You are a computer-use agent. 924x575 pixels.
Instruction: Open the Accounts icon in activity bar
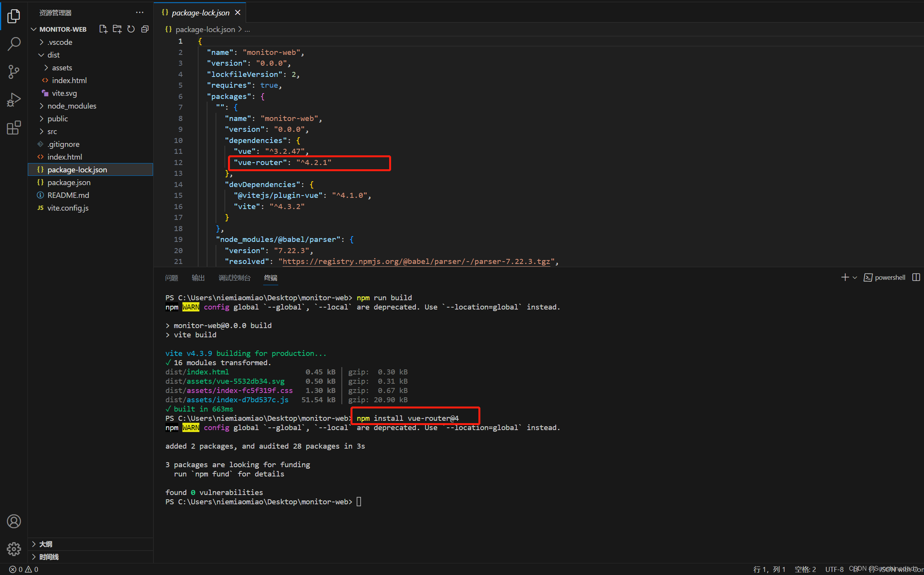(14, 521)
